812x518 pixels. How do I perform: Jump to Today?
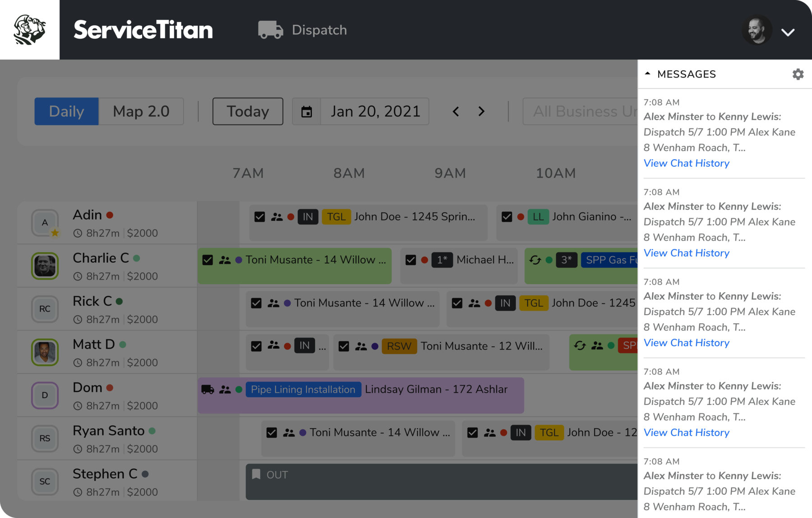248,111
